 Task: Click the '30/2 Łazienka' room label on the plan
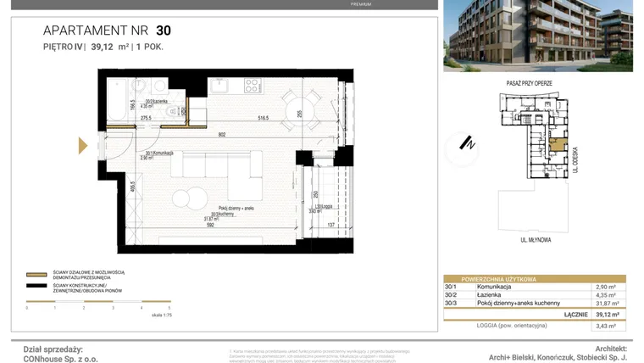[157, 102]
